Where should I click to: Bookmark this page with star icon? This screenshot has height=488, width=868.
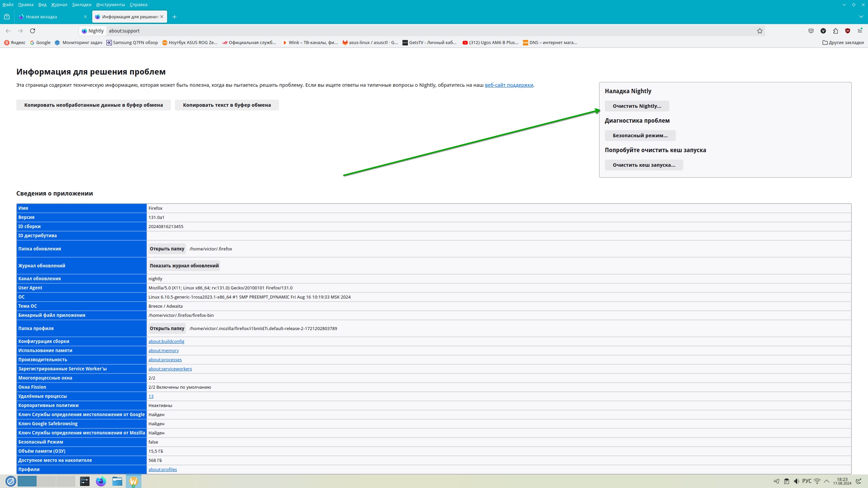(x=759, y=31)
